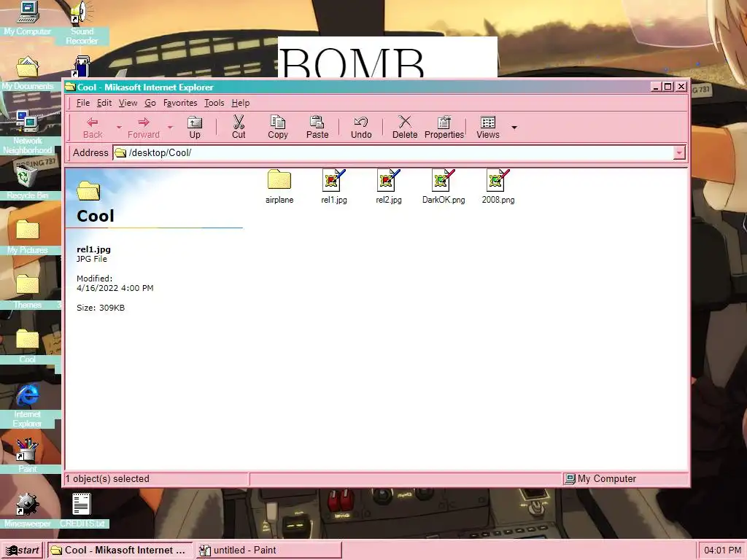Select Sound Recorder desktop icon
747x560 pixels.
click(82, 23)
